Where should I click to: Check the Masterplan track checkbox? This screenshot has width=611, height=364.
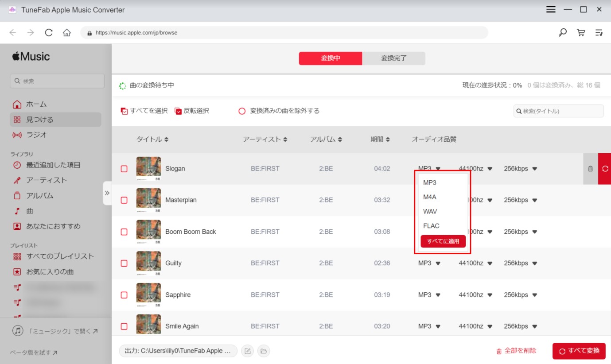pyautogui.click(x=124, y=200)
